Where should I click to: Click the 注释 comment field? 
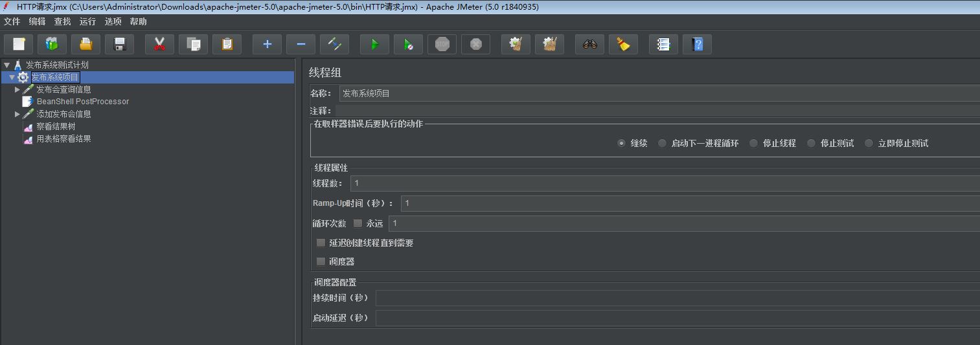657,111
